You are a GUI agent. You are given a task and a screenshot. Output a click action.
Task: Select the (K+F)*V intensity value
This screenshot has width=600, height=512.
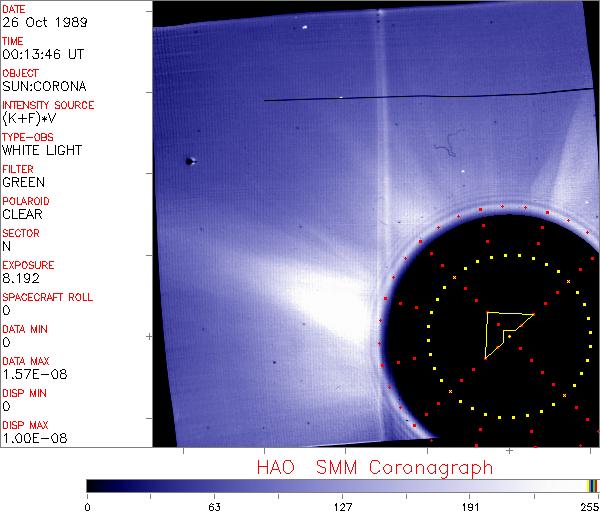click(x=29, y=119)
